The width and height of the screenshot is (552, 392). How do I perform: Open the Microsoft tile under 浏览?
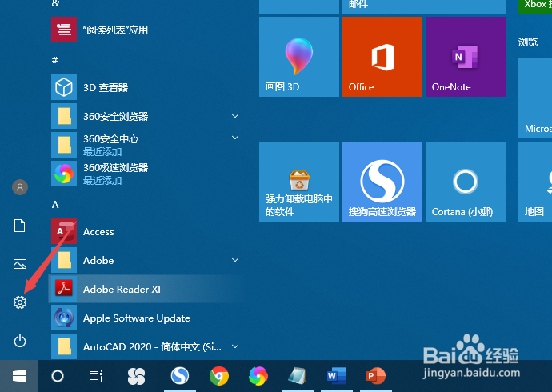point(535,98)
